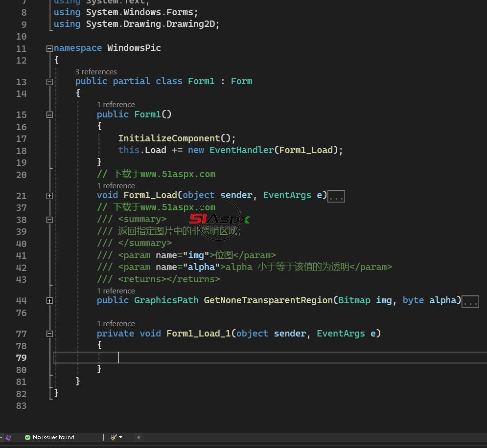Collapse the Form1 class definition
487x448 pixels.
coord(49,82)
